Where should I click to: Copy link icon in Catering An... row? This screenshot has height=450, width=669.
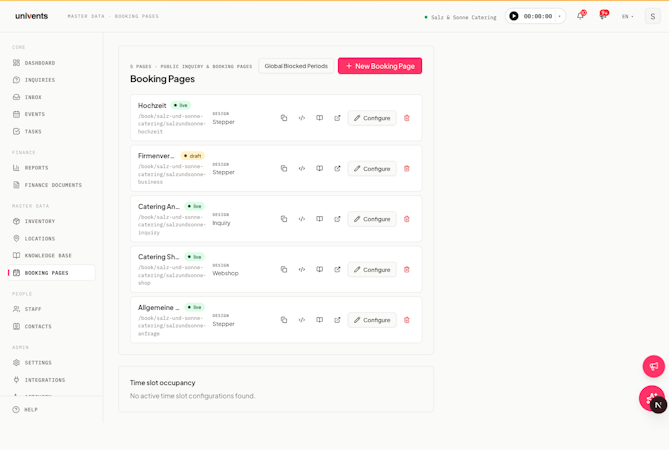pos(284,219)
